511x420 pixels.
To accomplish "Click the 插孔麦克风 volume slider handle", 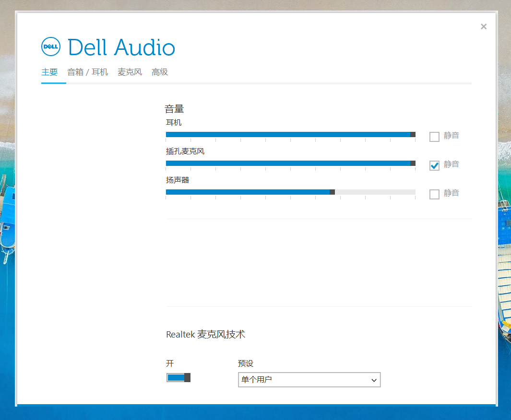I will (x=413, y=163).
